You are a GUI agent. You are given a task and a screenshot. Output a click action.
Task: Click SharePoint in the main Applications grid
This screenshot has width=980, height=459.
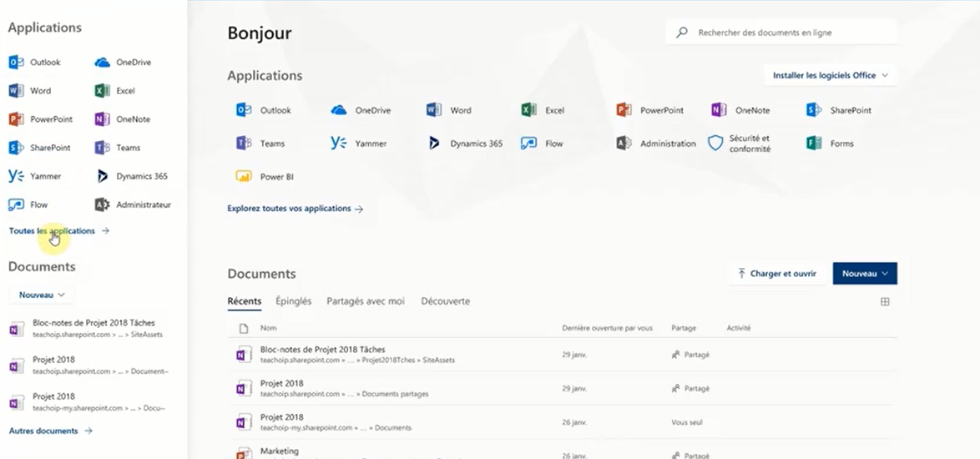[839, 110]
